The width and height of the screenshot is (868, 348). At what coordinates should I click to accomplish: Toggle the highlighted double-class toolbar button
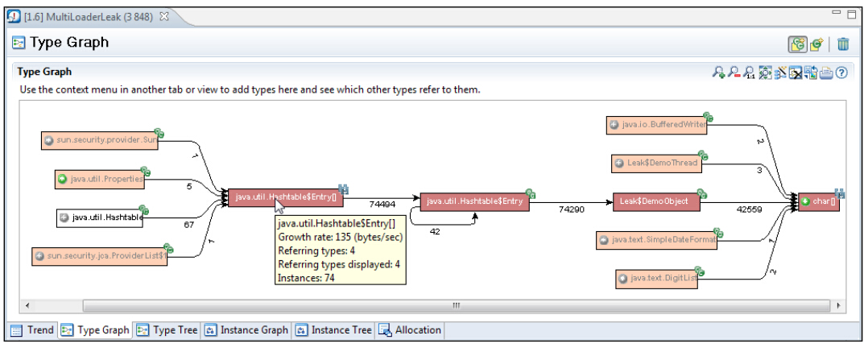796,43
